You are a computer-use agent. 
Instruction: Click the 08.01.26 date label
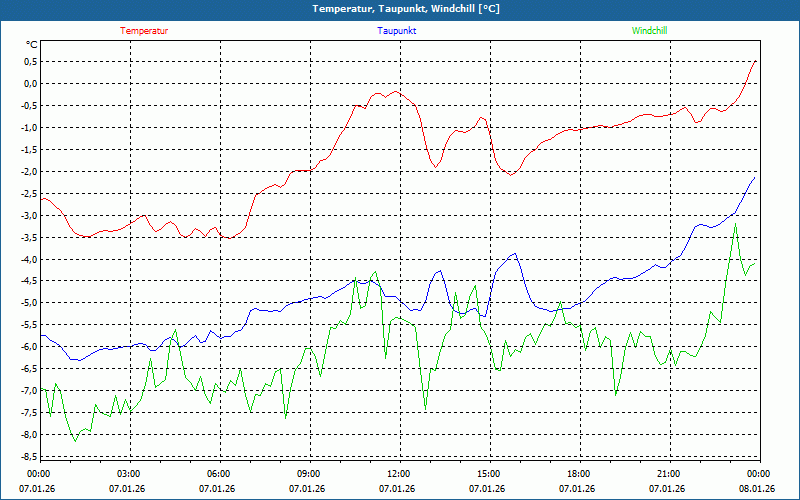pos(757,489)
